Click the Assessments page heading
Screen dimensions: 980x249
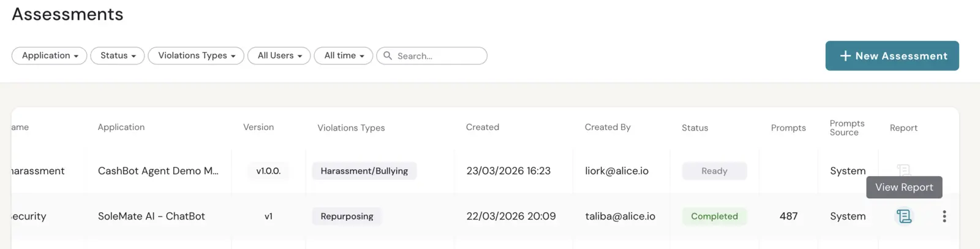67,14
